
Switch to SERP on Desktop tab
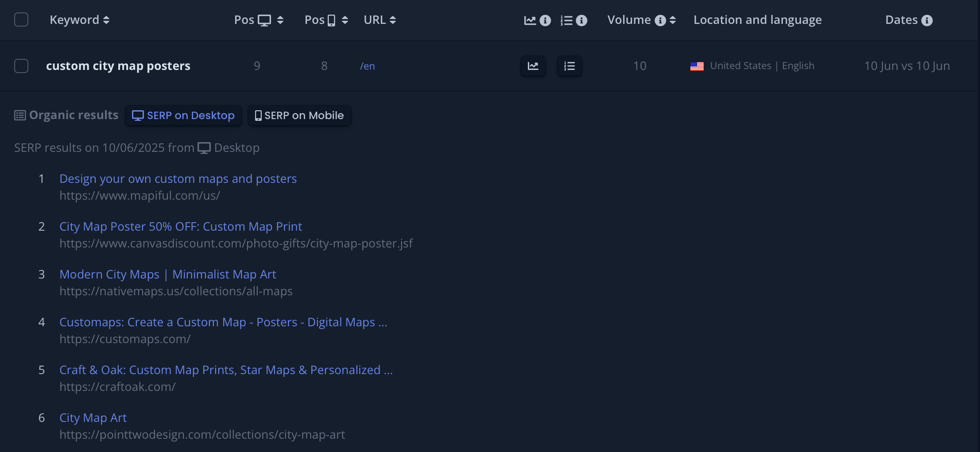click(x=183, y=116)
